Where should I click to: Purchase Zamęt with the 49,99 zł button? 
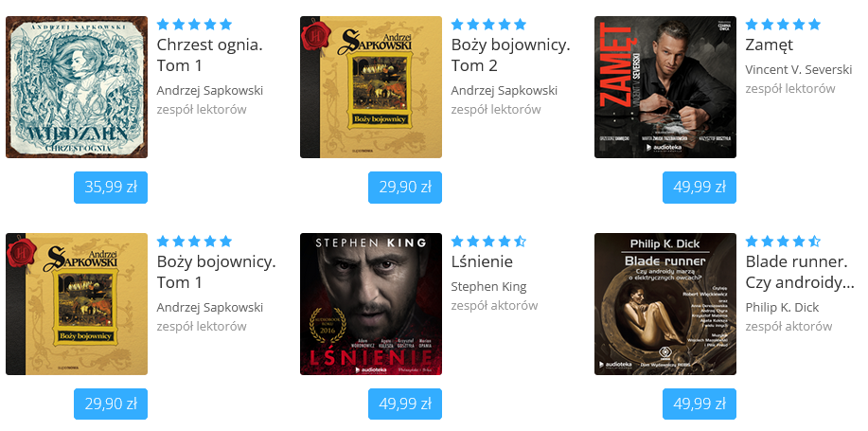700,188
